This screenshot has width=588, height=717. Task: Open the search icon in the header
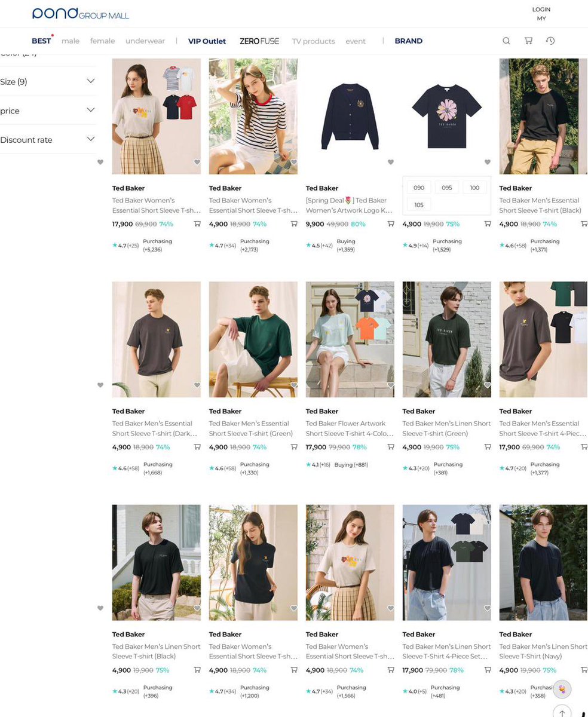click(506, 41)
